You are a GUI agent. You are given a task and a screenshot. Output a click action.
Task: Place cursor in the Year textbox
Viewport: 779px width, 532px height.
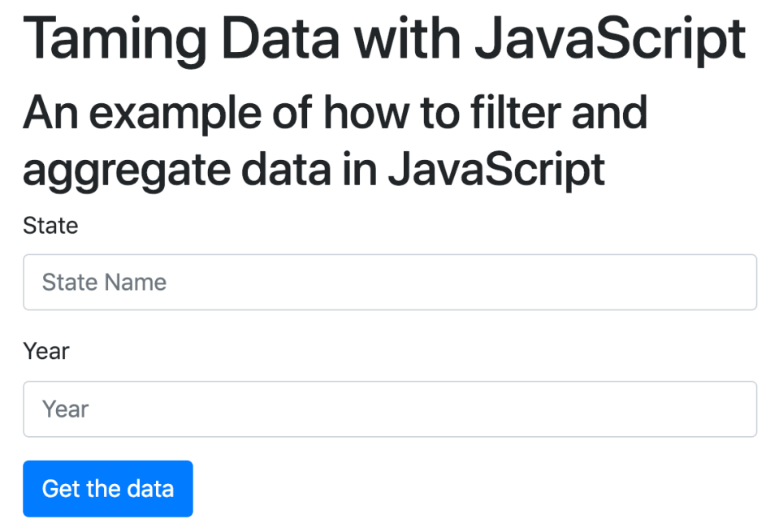pos(390,409)
